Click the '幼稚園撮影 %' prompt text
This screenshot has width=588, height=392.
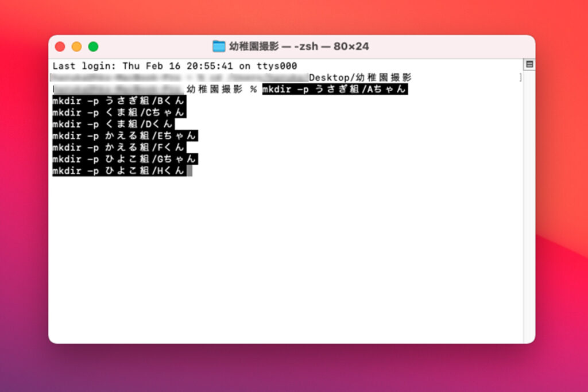coord(222,89)
